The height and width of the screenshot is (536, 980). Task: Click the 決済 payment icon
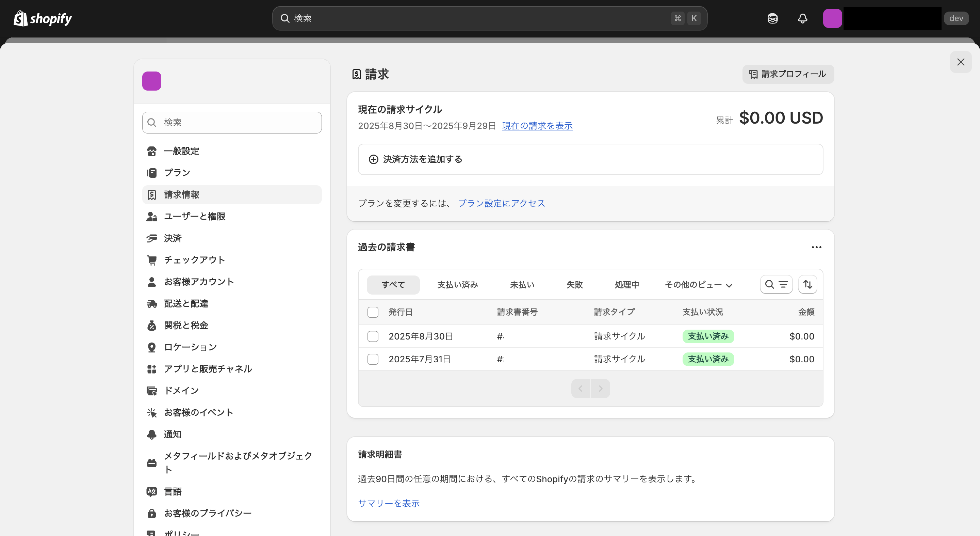(151, 238)
